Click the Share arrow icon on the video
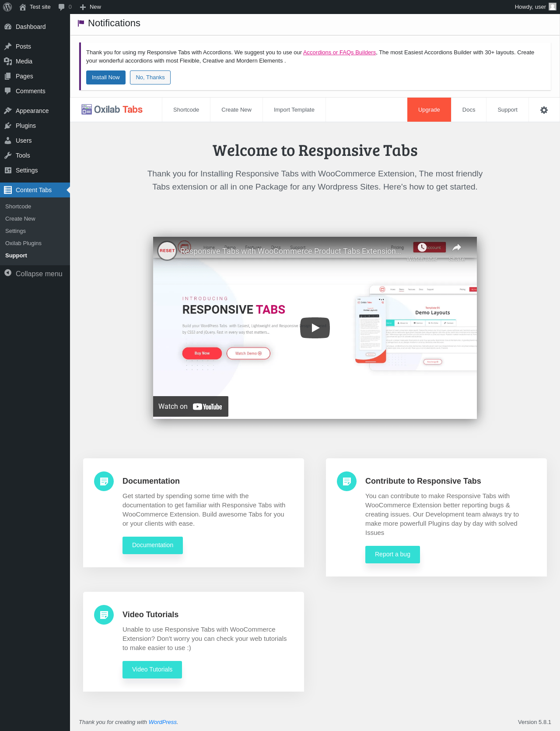The height and width of the screenshot is (731, 560). point(457,247)
